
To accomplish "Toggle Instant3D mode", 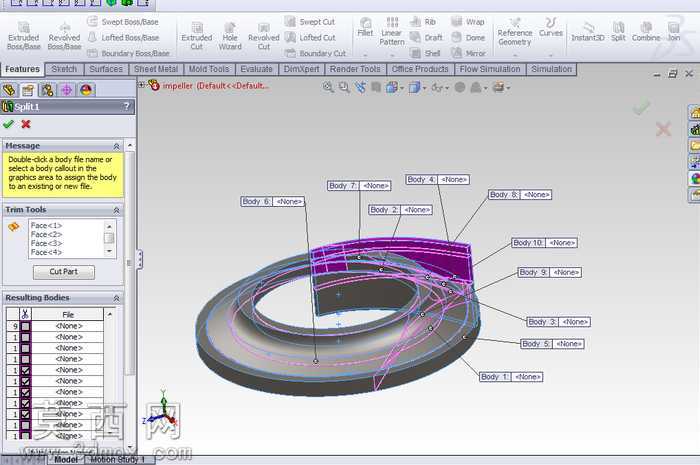I will [588, 31].
